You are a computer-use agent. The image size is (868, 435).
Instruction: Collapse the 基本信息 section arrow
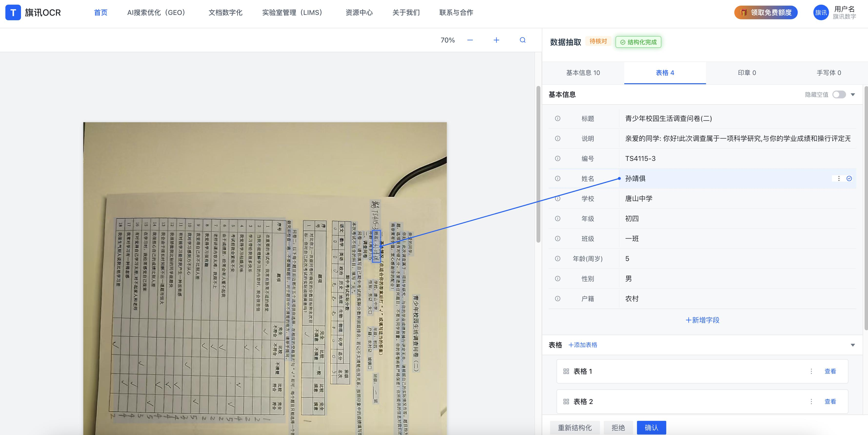(x=853, y=95)
